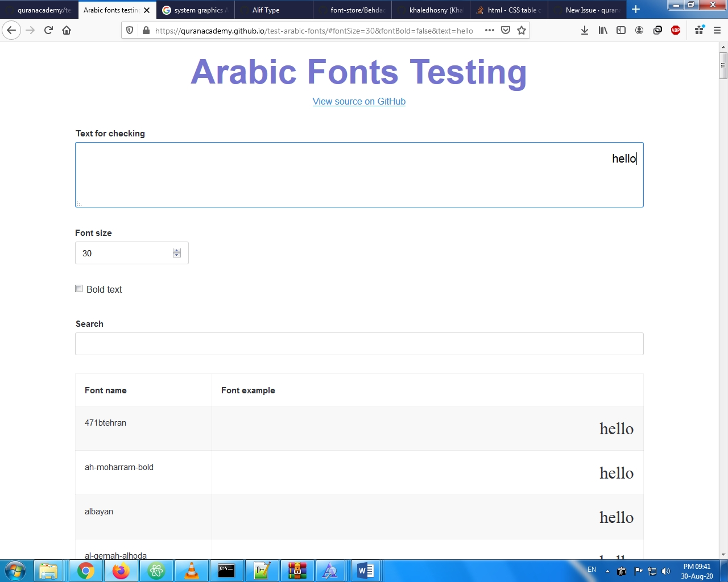
Task: Toggle the bookmark star for this page
Action: pos(522,30)
